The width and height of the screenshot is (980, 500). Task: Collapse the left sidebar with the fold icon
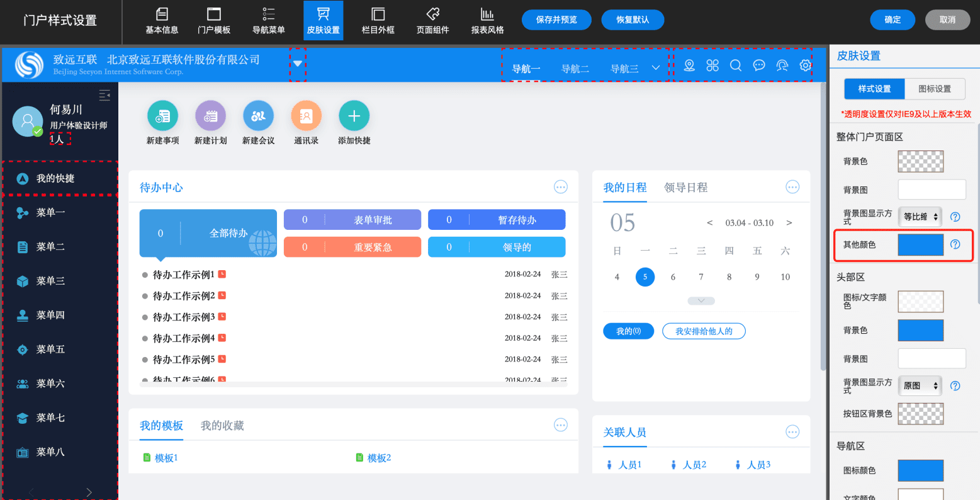pyautogui.click(x=104, y=95)
